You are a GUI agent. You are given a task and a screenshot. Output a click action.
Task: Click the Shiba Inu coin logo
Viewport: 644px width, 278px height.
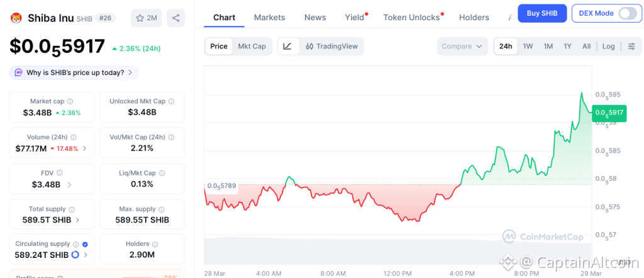point(17,18)
